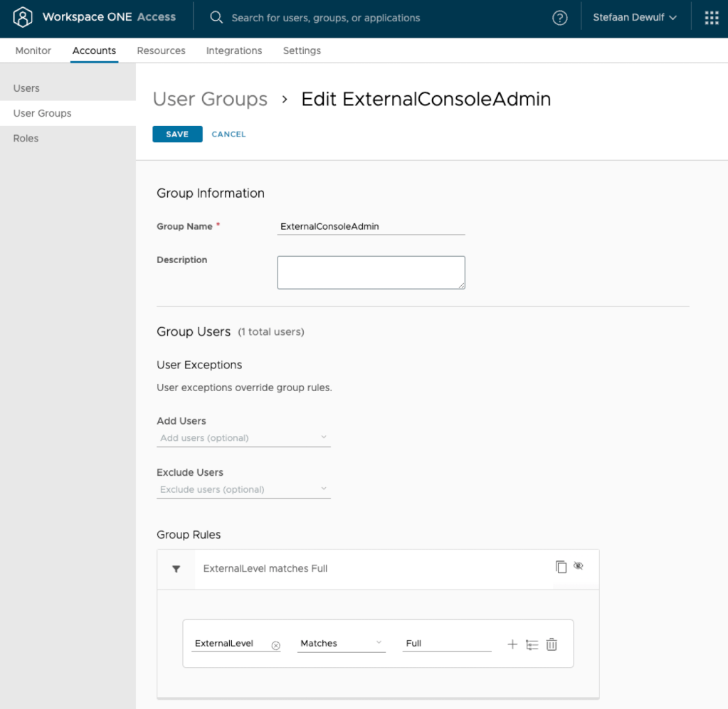Image resolution: width=728 pixels, height=709 pixels.
Task: Click the CANCEL link
Action: pos(228,134)
